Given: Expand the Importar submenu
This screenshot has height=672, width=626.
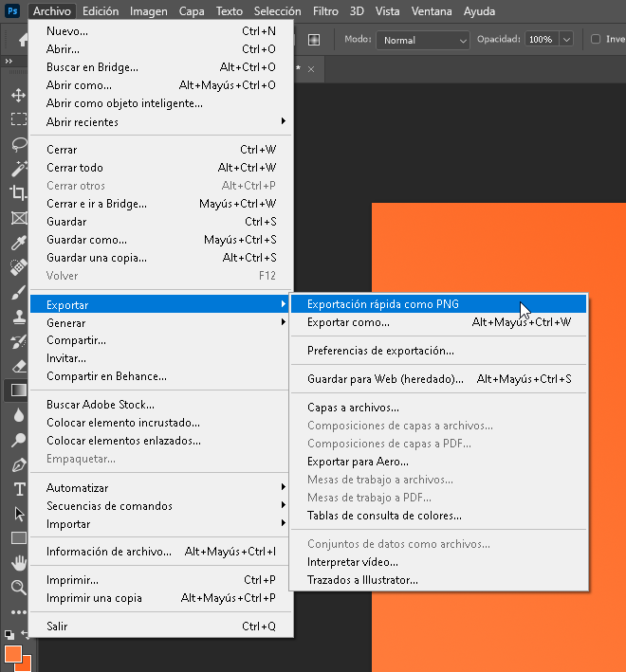Looking at the screenshot, I should (x=161, y=524).
